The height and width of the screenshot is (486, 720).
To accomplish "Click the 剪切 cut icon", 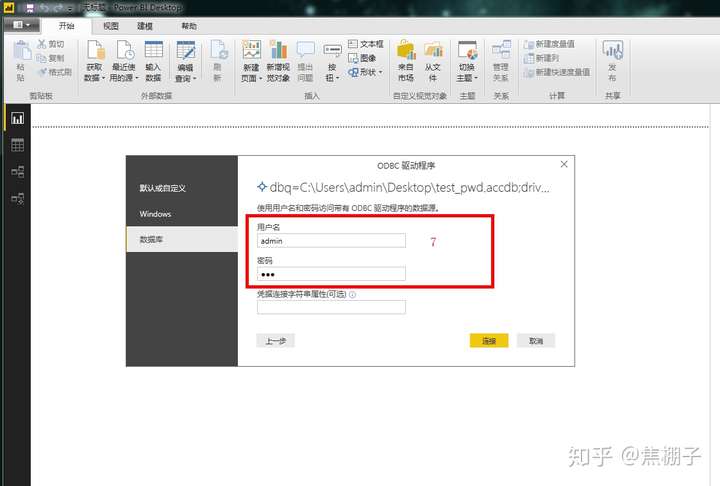I will coord(42,44).
